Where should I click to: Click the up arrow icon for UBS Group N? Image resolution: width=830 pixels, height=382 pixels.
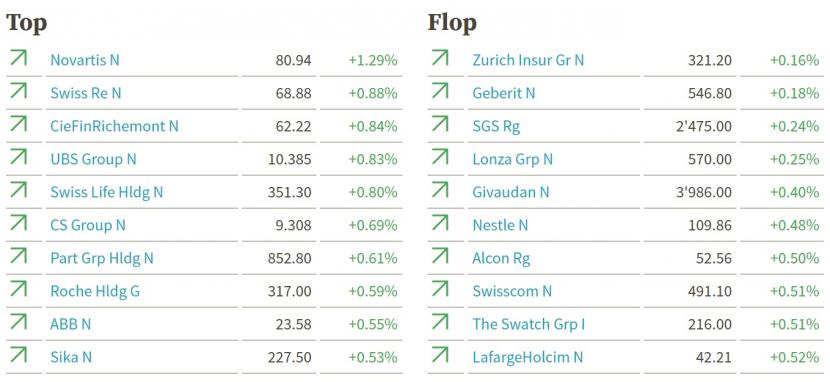click(x=19, y=157)
